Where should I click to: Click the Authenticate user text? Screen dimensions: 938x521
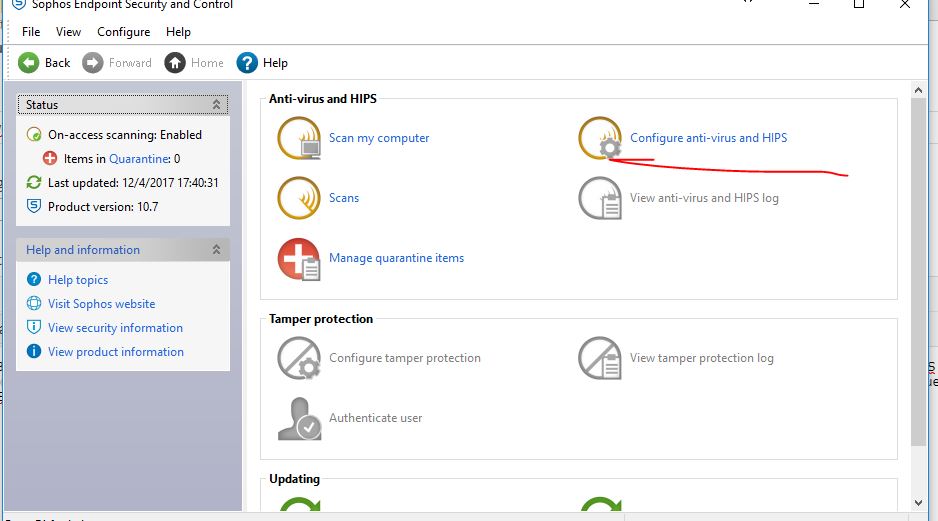point(376,418)
